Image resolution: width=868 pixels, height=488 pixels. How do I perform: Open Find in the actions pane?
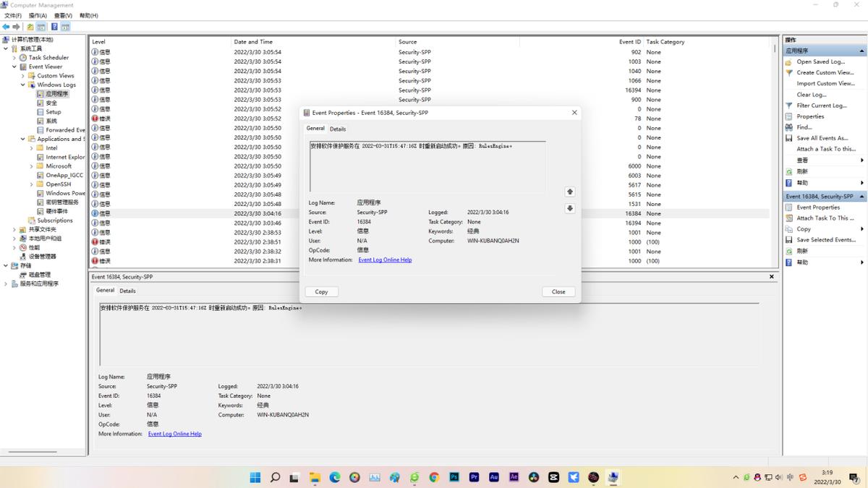tap(804, 127)
